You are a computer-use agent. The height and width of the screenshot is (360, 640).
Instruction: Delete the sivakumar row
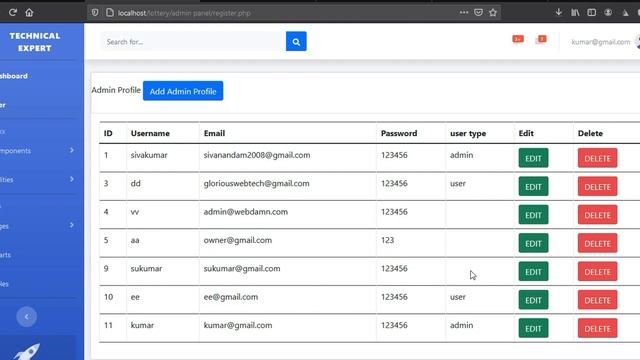coord(597,158)
